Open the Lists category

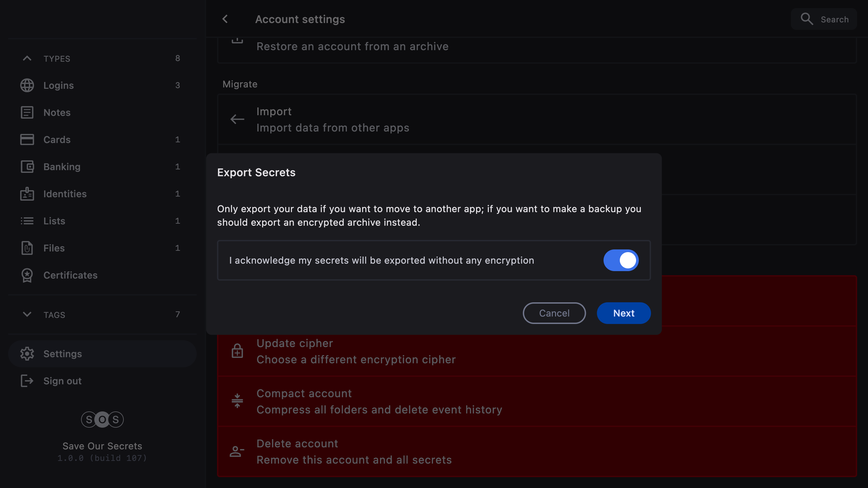[x=54, y=221]
